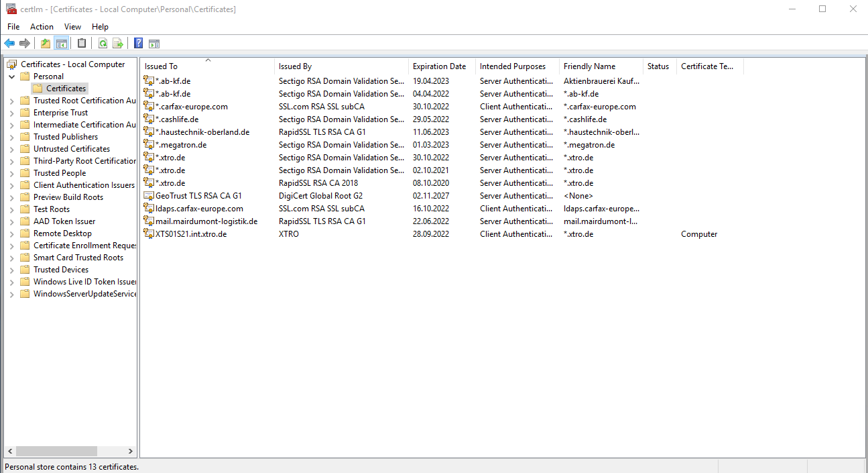Open the Action menu

pos(42,27)
